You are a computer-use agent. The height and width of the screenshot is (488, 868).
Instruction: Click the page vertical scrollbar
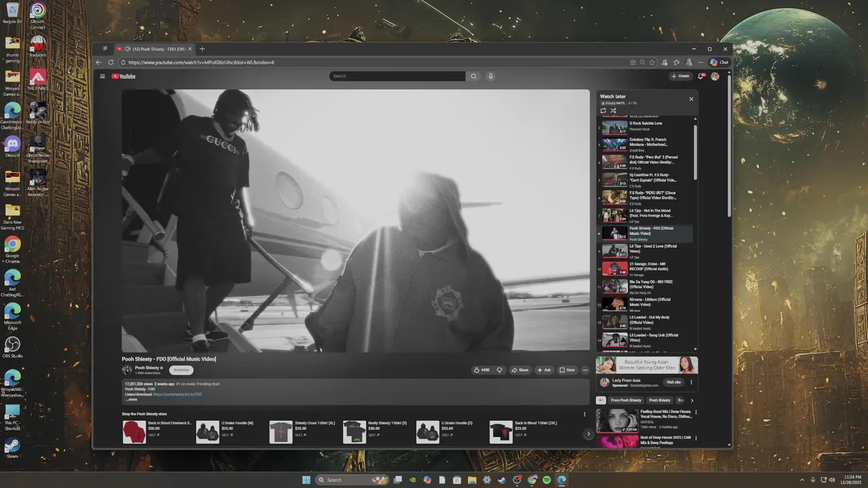[x=729, y=146]
